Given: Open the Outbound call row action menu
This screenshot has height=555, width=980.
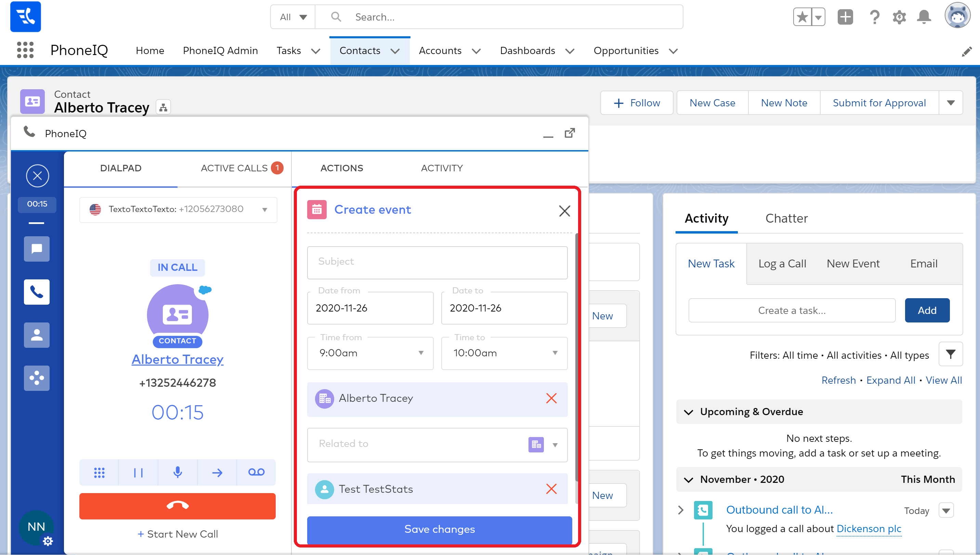Looking at the screenshot, I should coord(946,511).
